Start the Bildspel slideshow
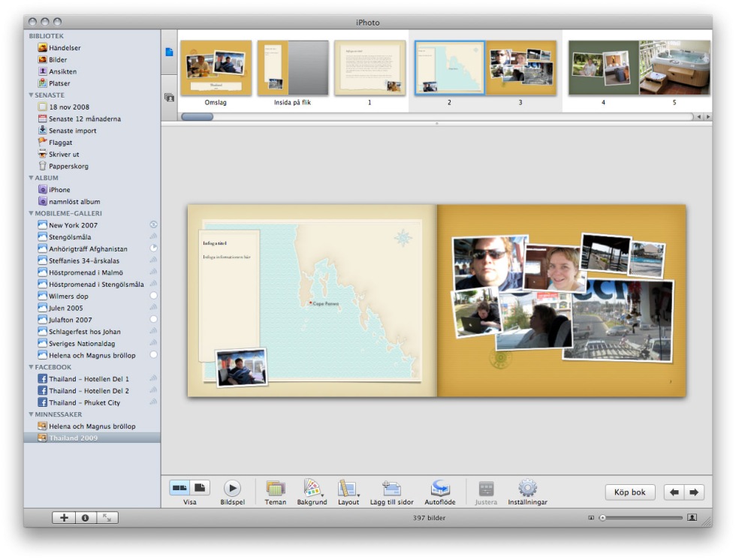 click(232, 488)
